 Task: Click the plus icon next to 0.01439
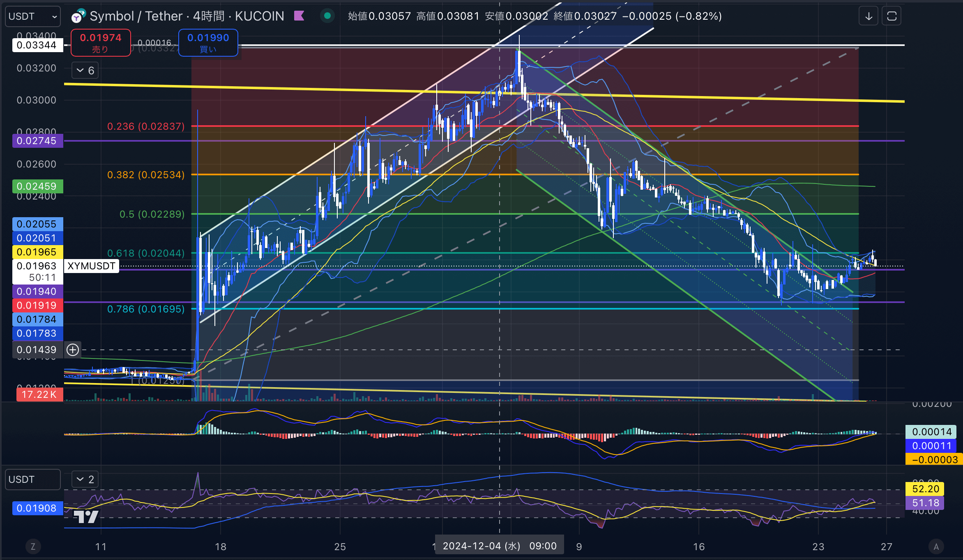pos(73,350)
